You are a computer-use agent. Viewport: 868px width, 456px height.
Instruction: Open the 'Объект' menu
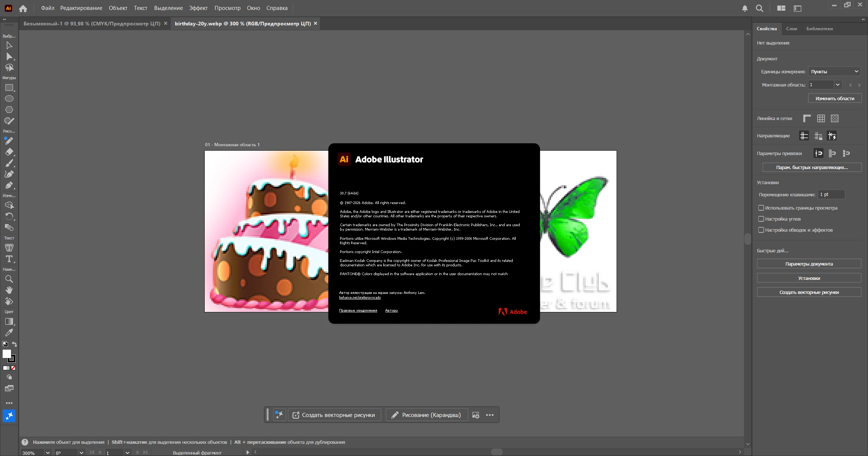(118, 8)
